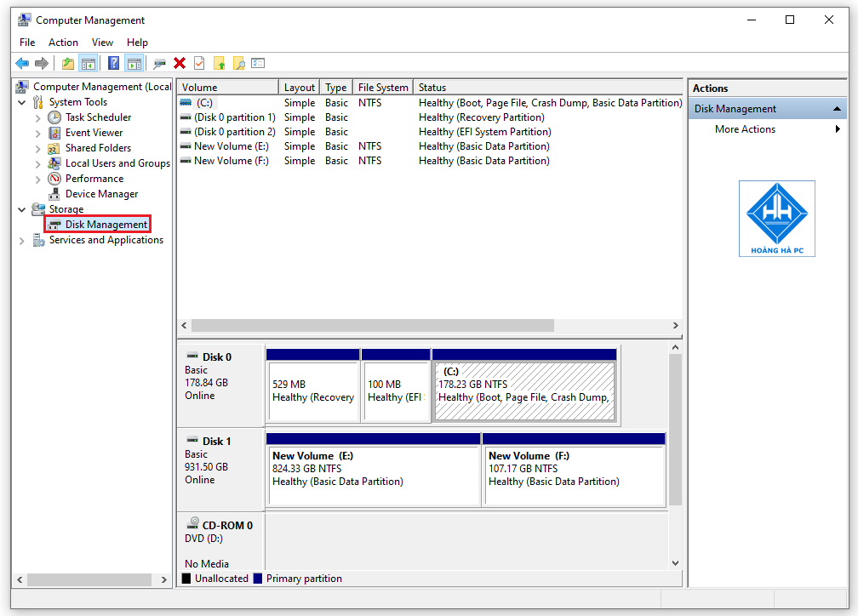The height and width of the screenshot is (616, 858).
Task: Toggle the Show/Hide Console Tree icon
Action: [x=89, y=63]
